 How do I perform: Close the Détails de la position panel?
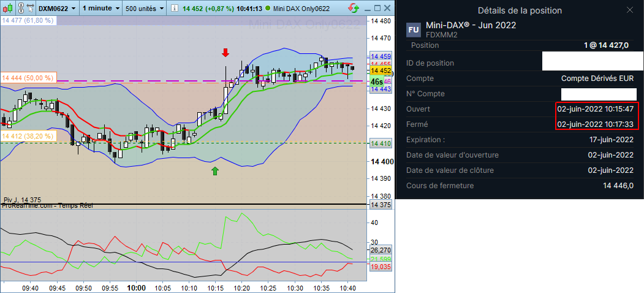coord(630,10)
